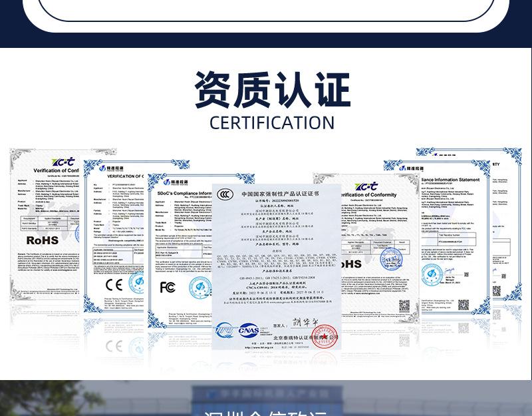This screenshot has height=416, width=532.
Task: Open the SDoC's Compliance certificate thumbnail
Action: 180,251
